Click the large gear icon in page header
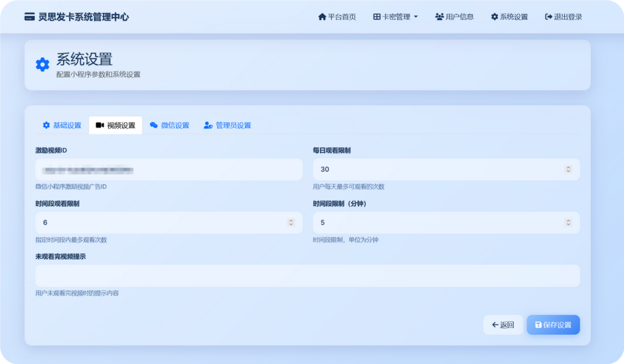624x364 pixels. pyautogui.click(x=42, y=65)
